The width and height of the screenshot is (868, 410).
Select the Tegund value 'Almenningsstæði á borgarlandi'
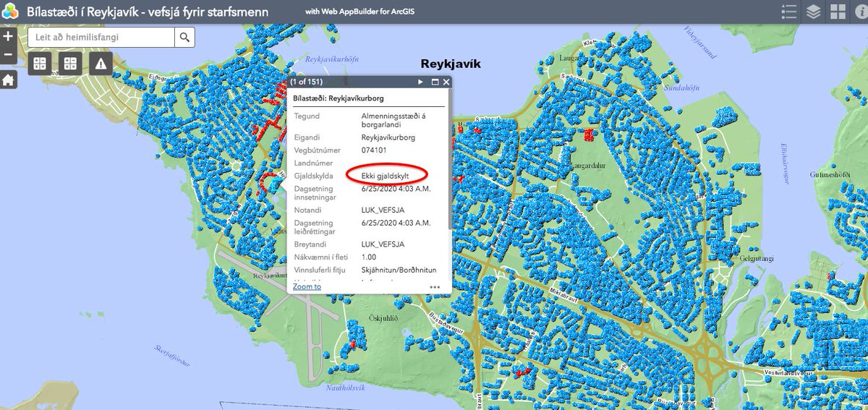tap(393, 120)
